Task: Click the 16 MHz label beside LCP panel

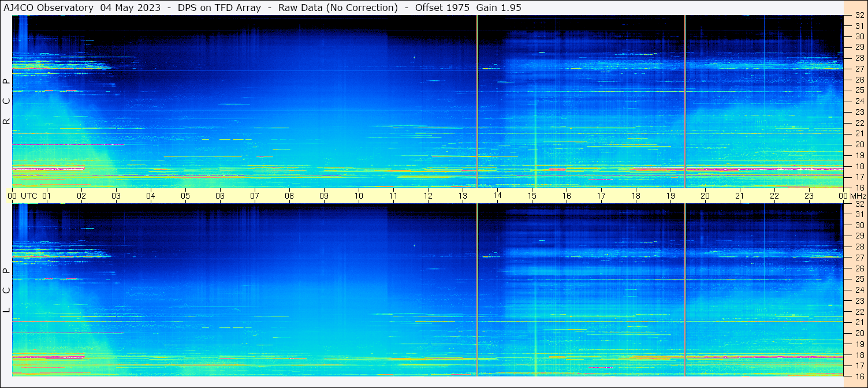Action: coord(859,375)
